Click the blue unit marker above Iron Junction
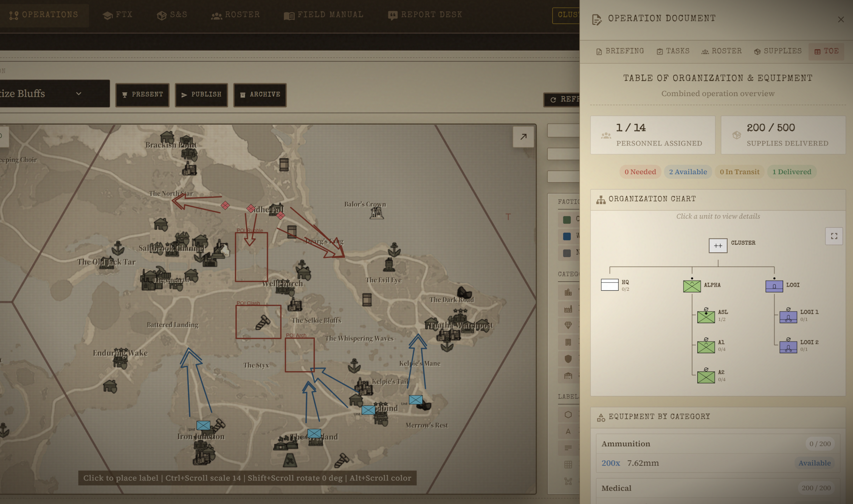Image resolution: width=853 pixels, height=504 pixels. [203, 425]
